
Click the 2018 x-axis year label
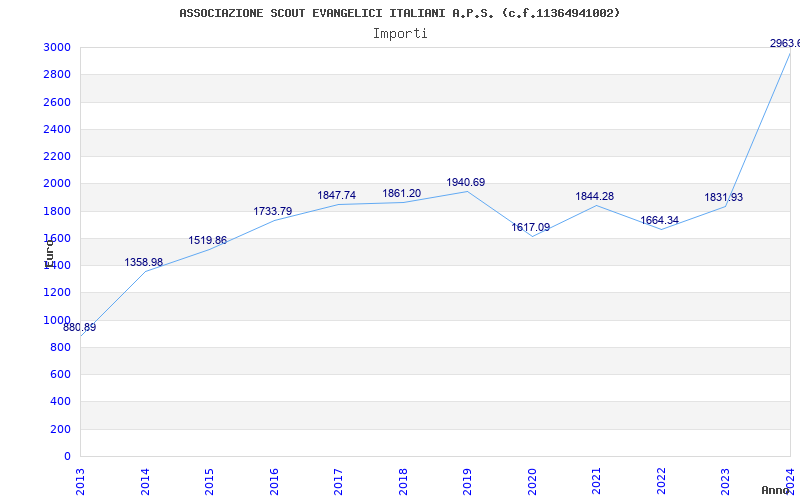403,481
